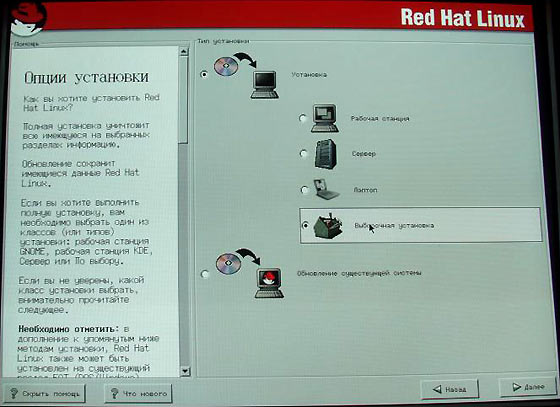Click the Опции установки heading
The height and width of the screenshot is (407, 560).
point(86,77)
